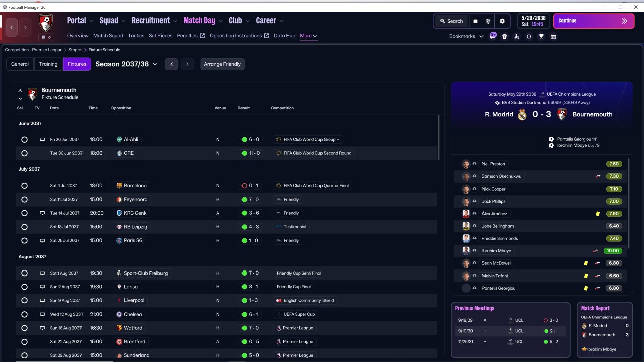Open the Stages breadcrumb link
Screen dimensions: 644x362
tap(75, 50)
